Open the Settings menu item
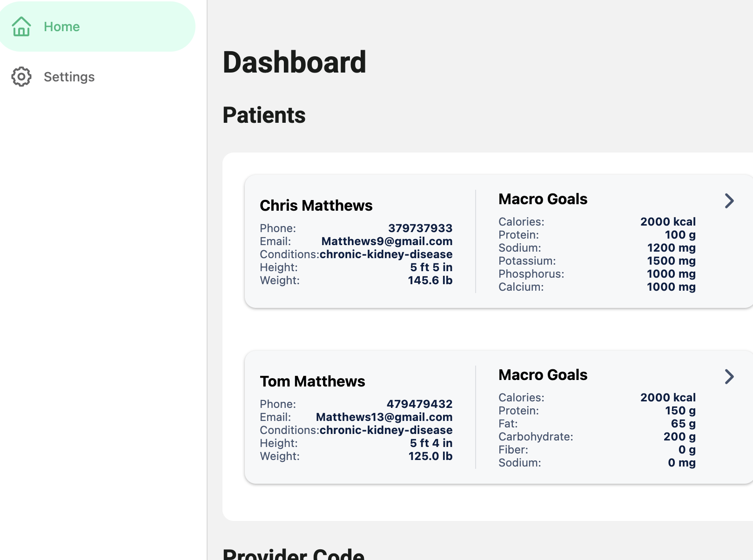This screenshot has height=560, width=753. tap(97, 77)
